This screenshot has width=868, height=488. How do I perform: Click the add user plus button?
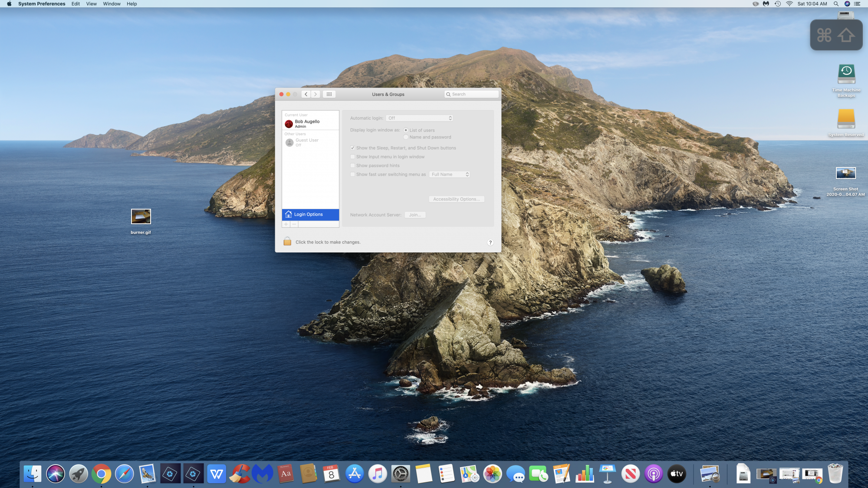tap(286, 224)
